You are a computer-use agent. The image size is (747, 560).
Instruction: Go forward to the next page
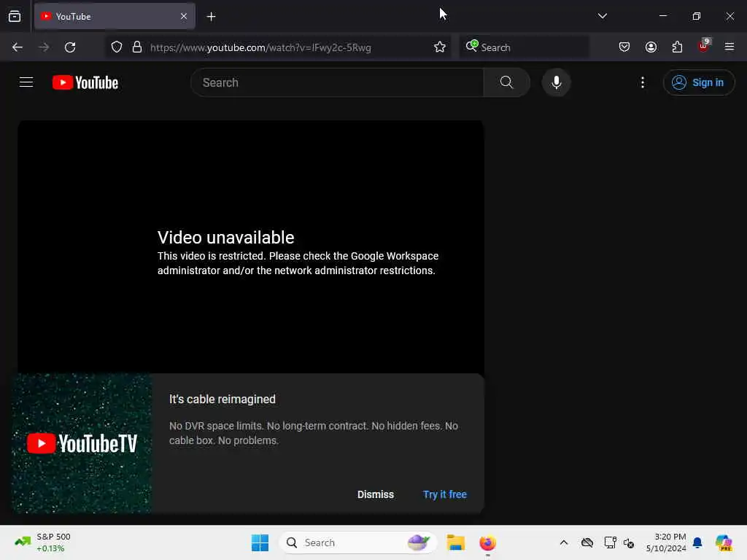tap(44, 47)
